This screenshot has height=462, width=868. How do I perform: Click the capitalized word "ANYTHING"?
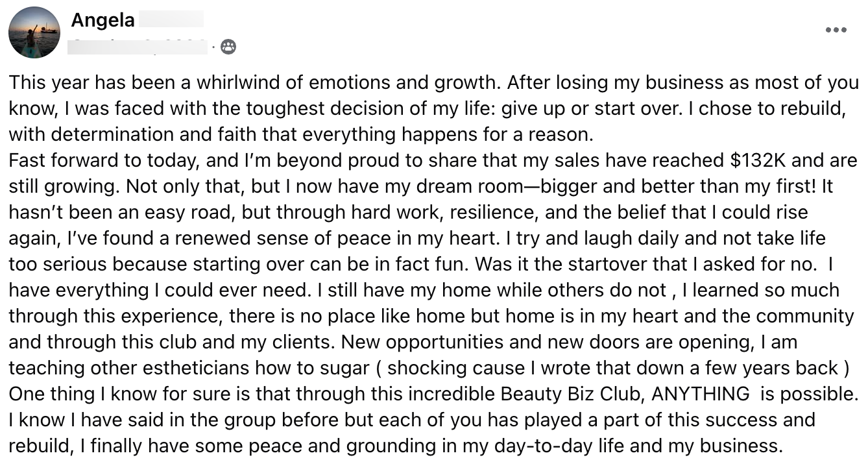coord(700,394)
